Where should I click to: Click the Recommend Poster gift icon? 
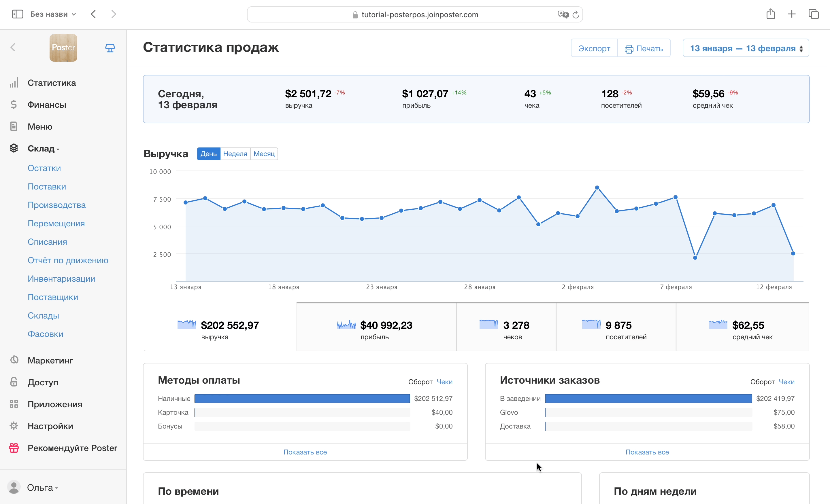[14, 448]
